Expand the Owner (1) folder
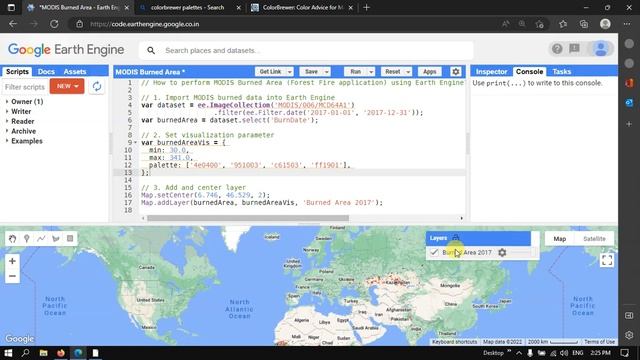The height and width of the screenshot is (360, 640). click(x=7, y=102)
